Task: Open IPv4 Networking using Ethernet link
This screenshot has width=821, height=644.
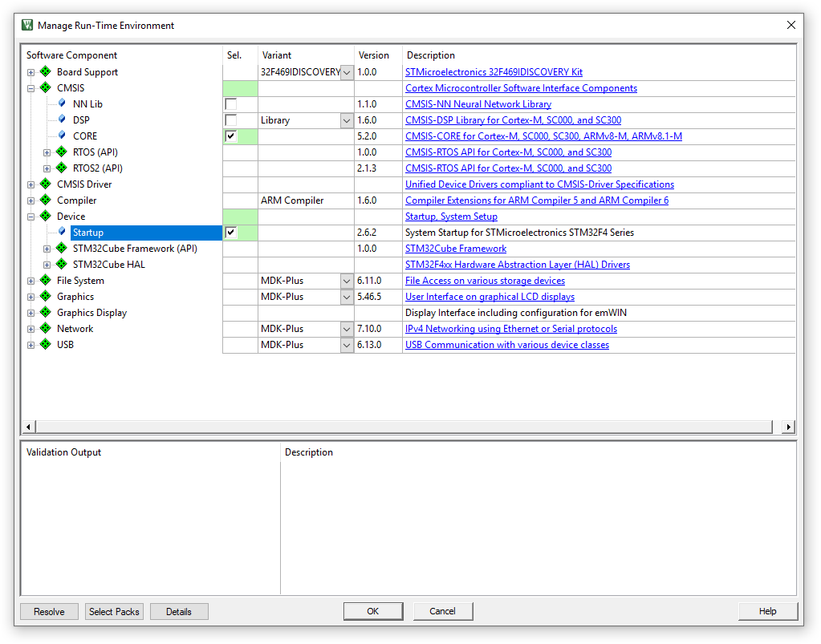Action: (511, 329)
